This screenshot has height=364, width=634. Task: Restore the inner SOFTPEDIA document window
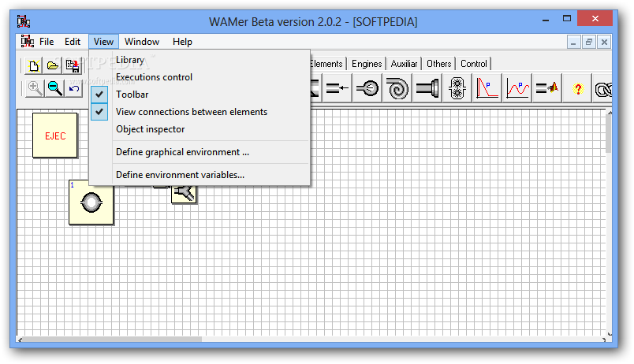589,42
